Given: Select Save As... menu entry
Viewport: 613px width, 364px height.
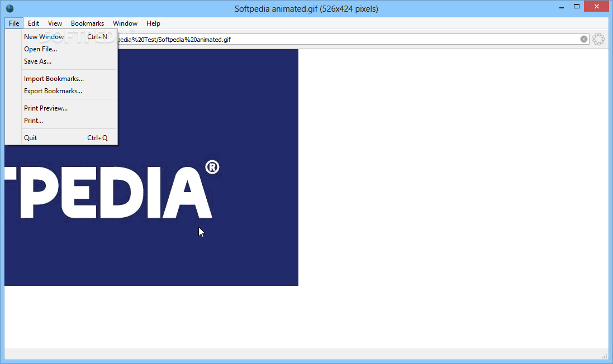Looking at the screenshot, I should pos(61,61).
